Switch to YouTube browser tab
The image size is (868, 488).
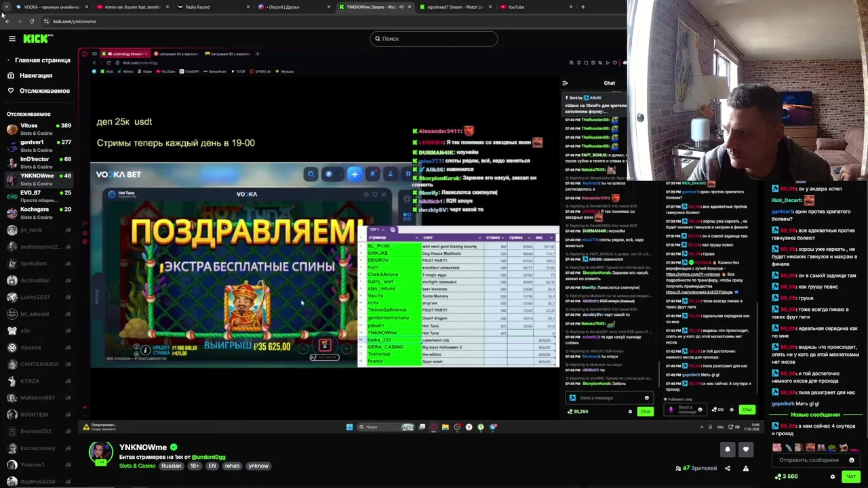535,7
